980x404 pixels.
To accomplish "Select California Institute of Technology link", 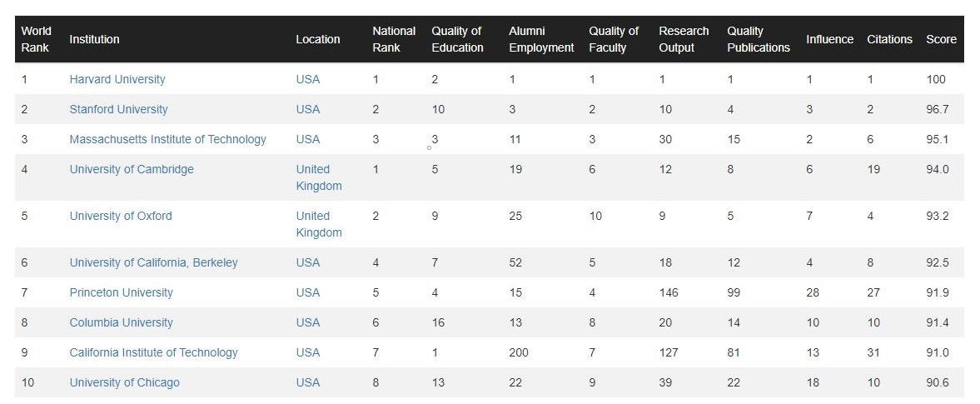I will (x=153, y=352).
